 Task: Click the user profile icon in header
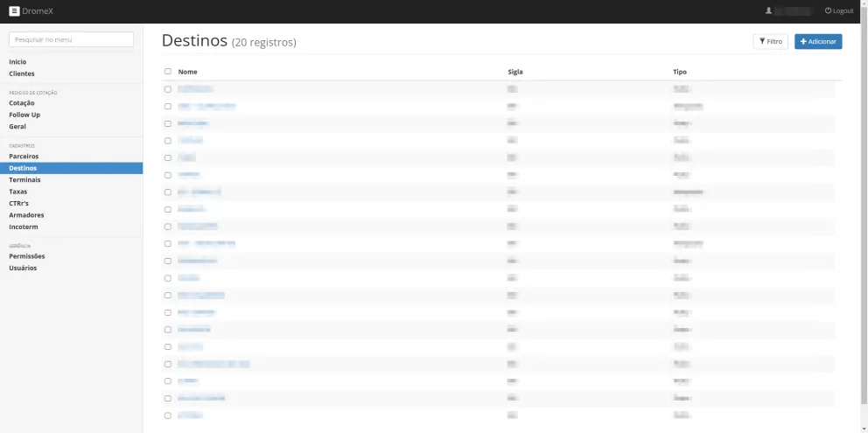click(768, 10)
